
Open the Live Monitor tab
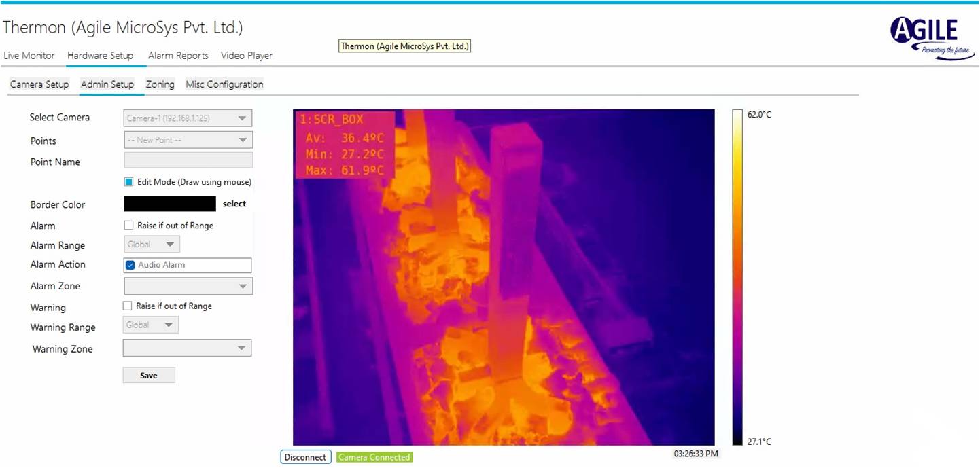coord(29,56)
